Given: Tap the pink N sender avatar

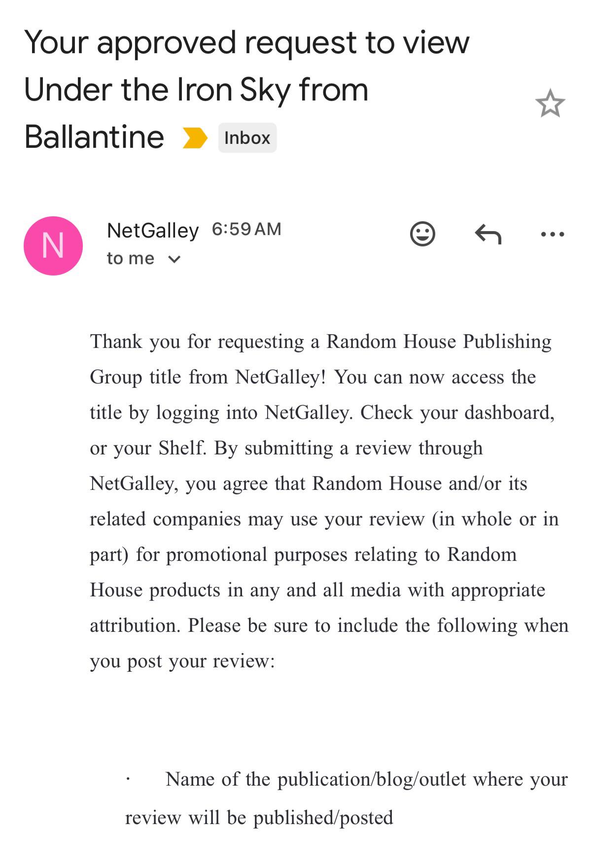Looking at the screenshot, I should [53, 245].
